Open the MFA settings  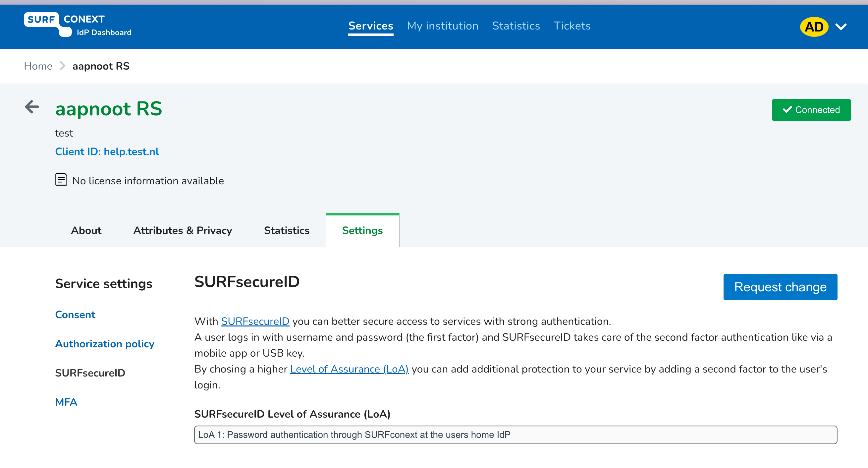(x=66, y=402)
